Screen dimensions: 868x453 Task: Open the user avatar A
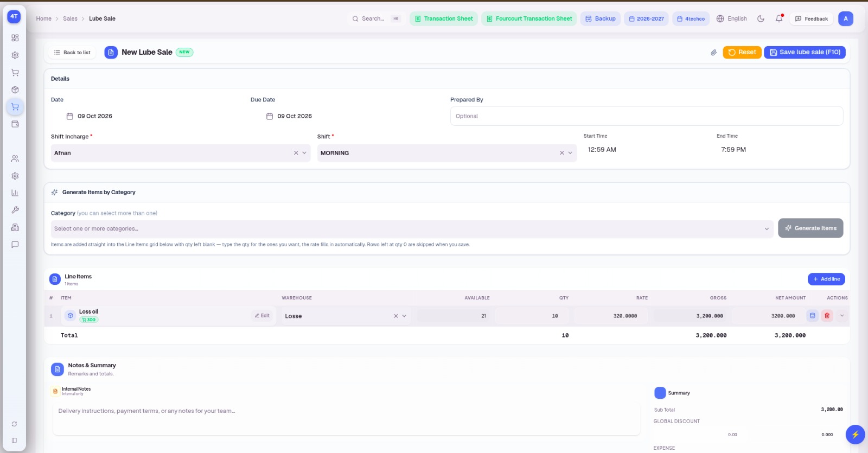coord(846,18)
